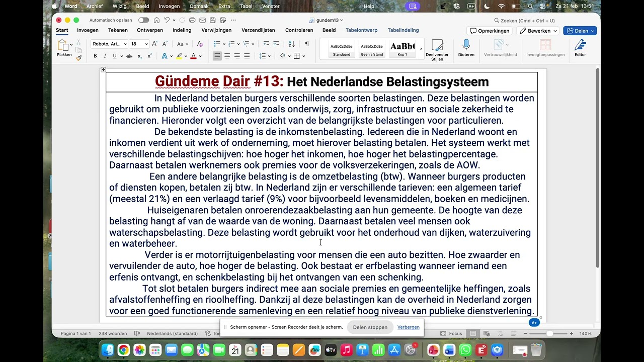Click the 140% zoom level

click(x=585, y=333)
